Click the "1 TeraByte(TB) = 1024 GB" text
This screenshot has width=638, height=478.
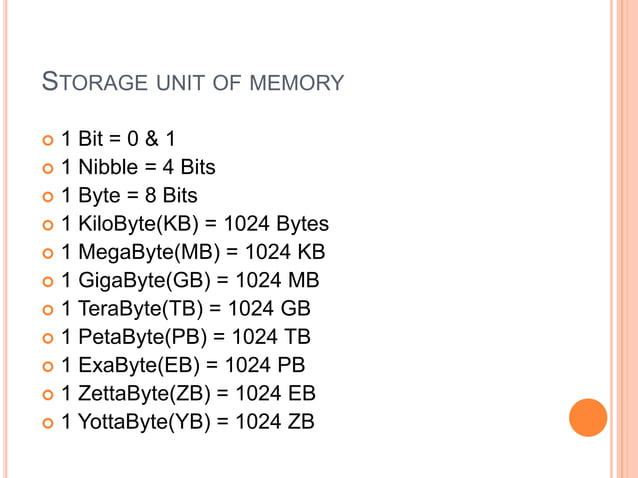coord(186,308)
